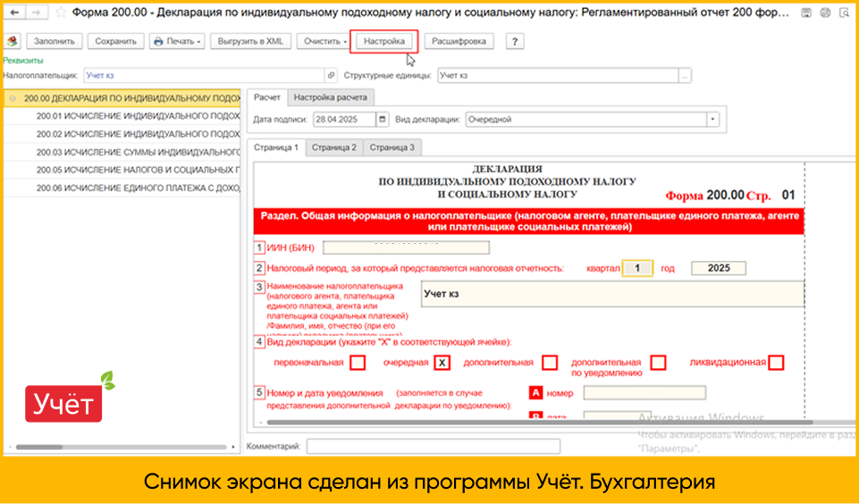The width and height of the screenshot is (859, 504).
Task: Open the calendar picker for Дата подписи
Action: (383, 120)
